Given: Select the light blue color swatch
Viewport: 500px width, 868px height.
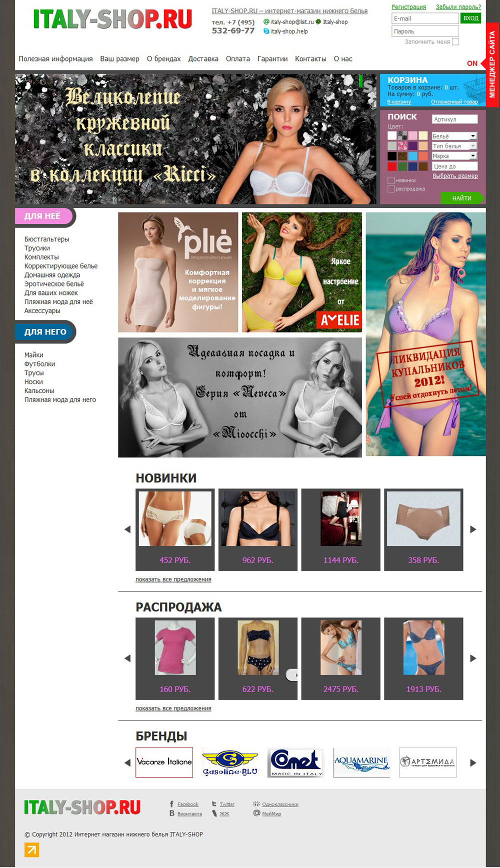Looking at the screenshot, I should tap(413, 156).
